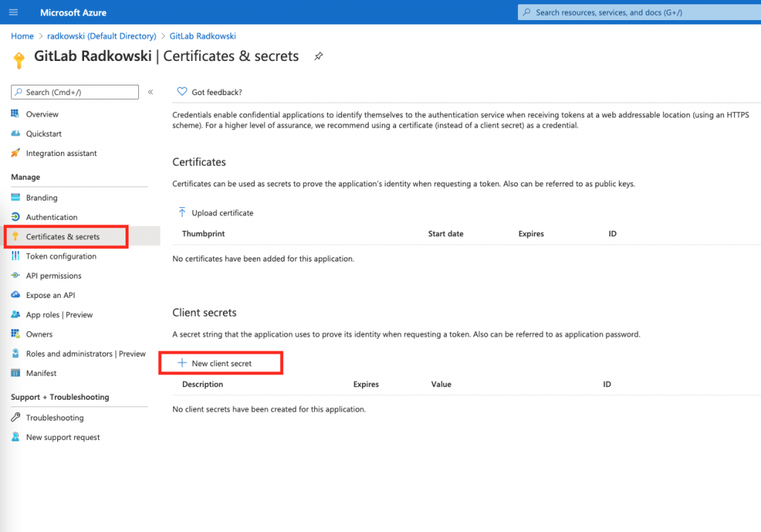The width and height of the screenshot is (761, 532).
Task: Click the App roles people icon
Action: tap(16, 314)
